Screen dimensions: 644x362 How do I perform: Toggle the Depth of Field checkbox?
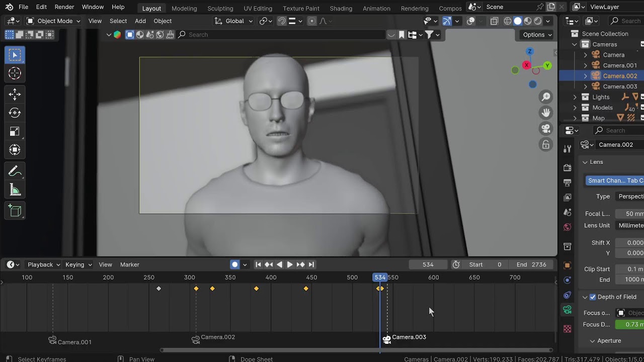(x=592, y=297)
